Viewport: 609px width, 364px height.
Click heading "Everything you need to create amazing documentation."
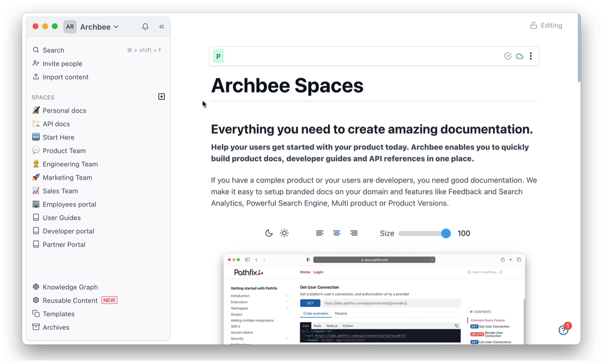point(372,129)
